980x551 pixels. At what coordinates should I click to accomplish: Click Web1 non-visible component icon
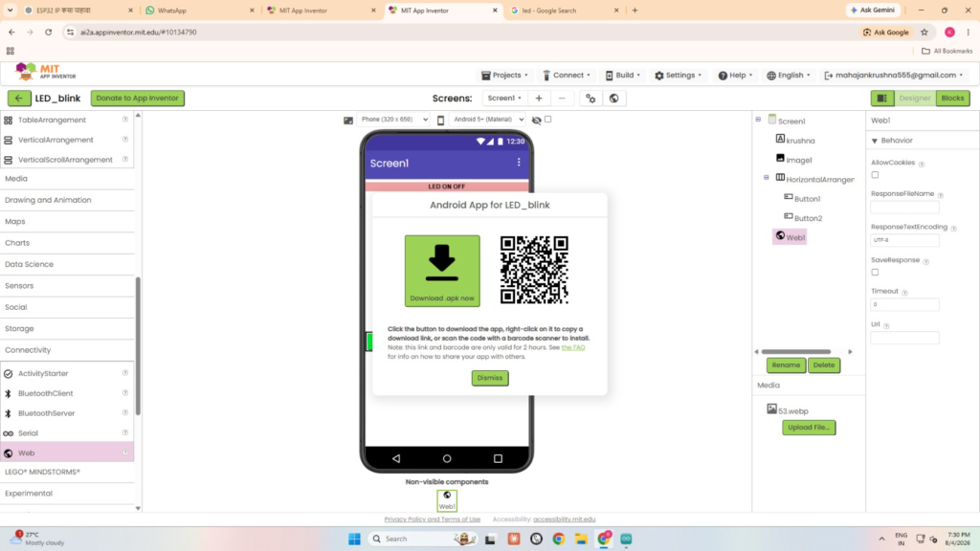click(447, 500)
